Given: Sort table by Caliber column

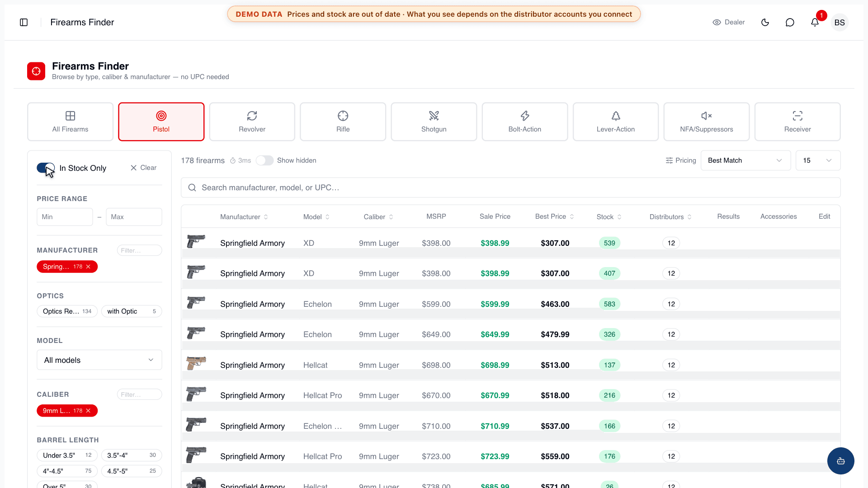Looking at the screenshot, I should coord(378,217).
